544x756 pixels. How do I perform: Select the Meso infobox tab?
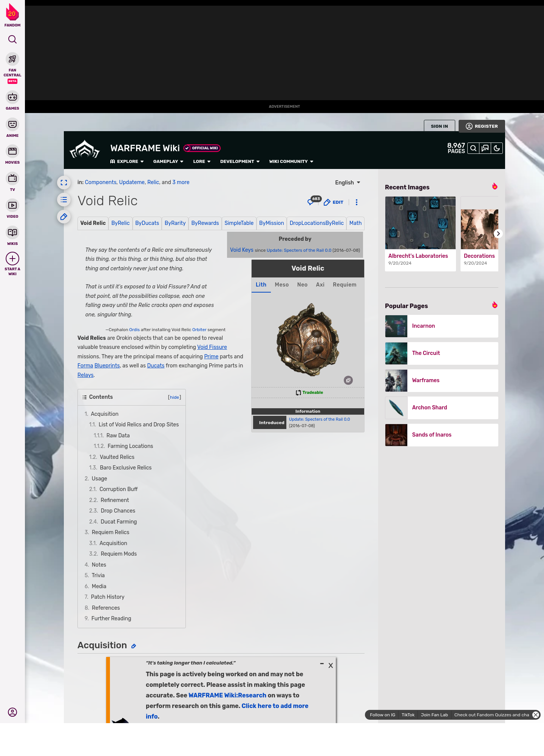pyautogui.click(x=282, y=285)
